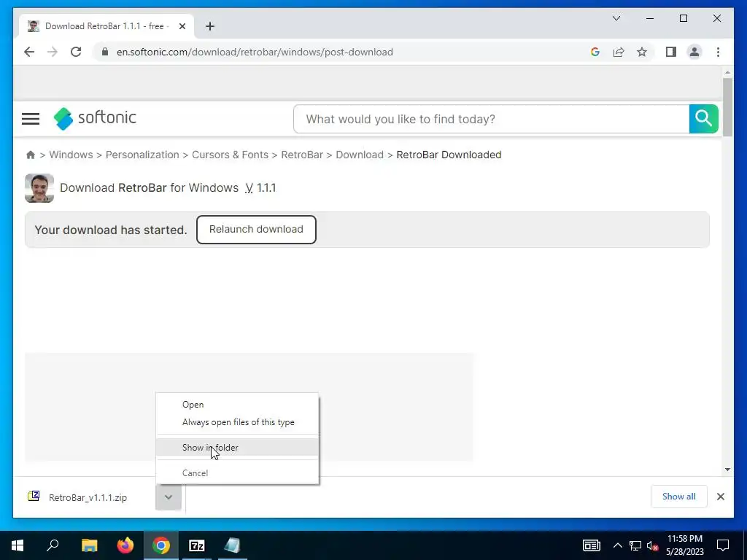This screenshot has height=560, width=747.
Task: Click the Show all downloads button
Action: point(679,497)
